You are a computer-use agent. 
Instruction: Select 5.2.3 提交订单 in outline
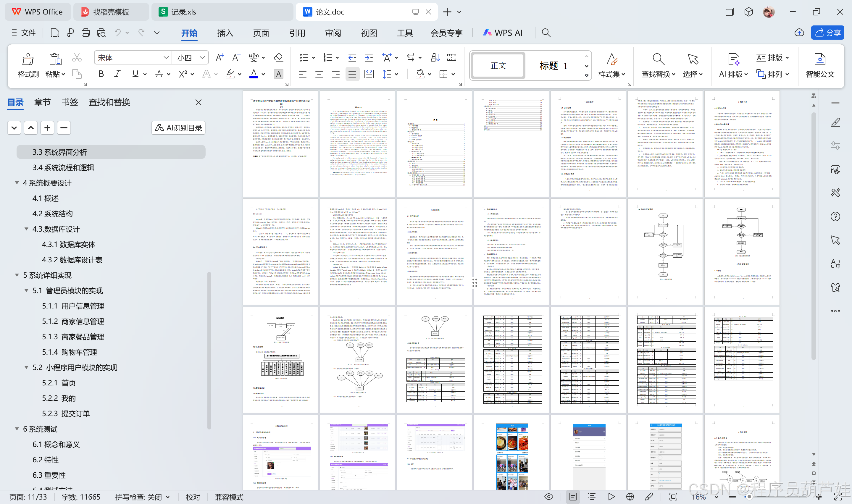pos(66,413)
